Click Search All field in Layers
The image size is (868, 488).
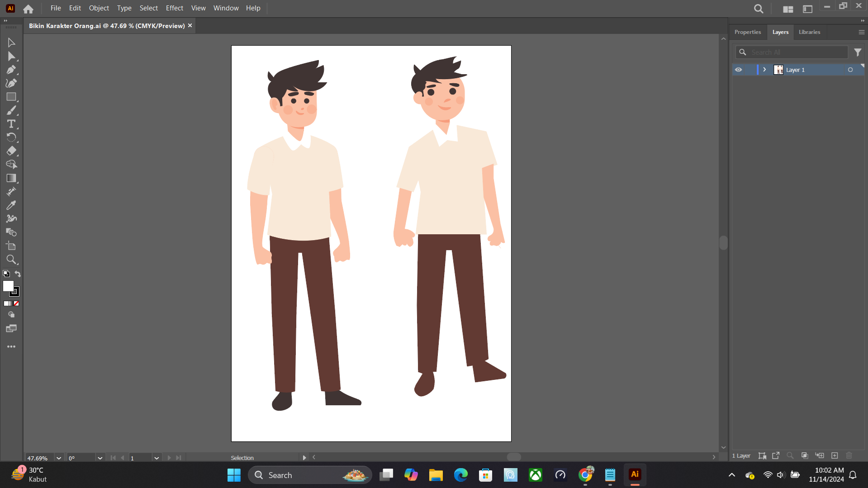(x=792, y=52)
